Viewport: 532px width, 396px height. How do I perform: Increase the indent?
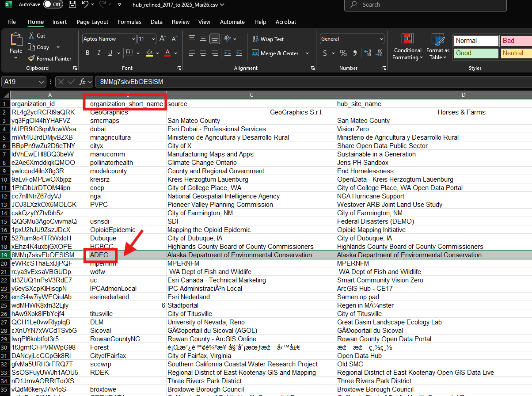click(239, 53)
